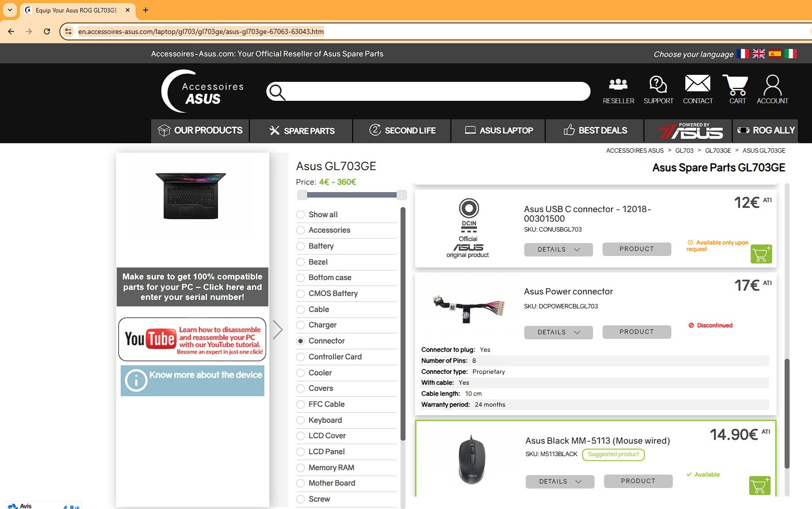Screen dimensions: 812x509
Task: Open the browser tab search dropdown
Action: [x=10, y=10]
